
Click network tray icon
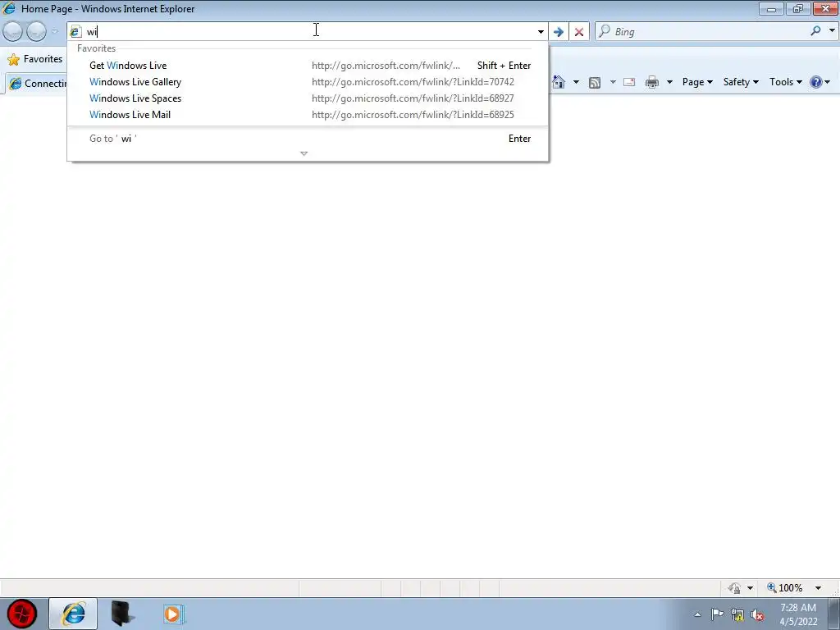coord(737,614)
